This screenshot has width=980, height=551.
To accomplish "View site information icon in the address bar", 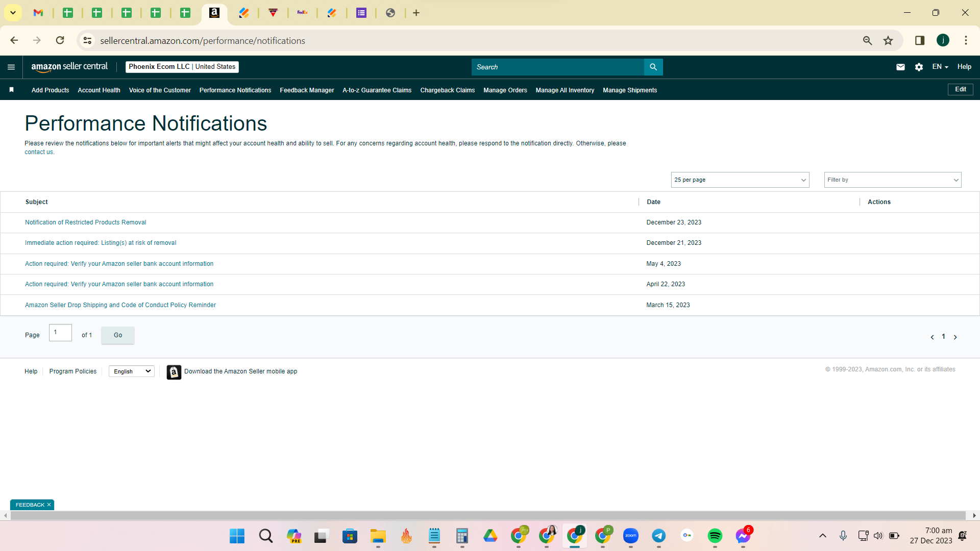I will pos(88,40).
